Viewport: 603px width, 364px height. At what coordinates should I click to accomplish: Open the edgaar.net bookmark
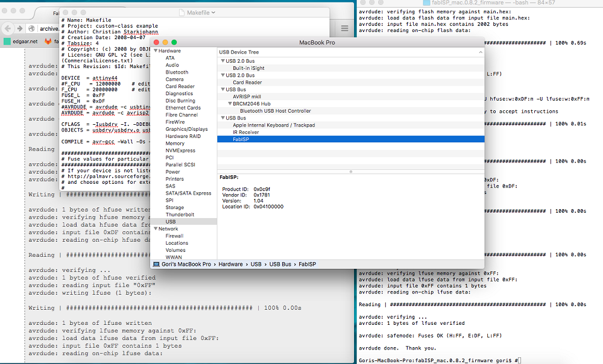[21, 42]
